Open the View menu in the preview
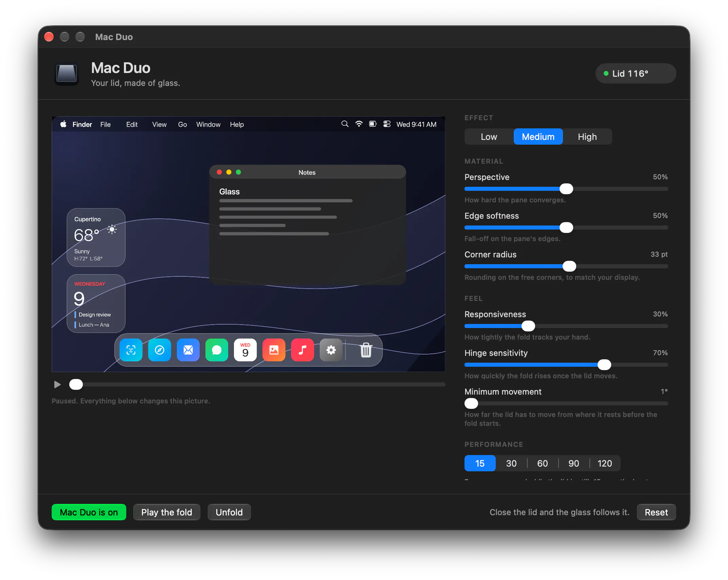The height and width of the screenshot is (580, 728). click(159, 124)
